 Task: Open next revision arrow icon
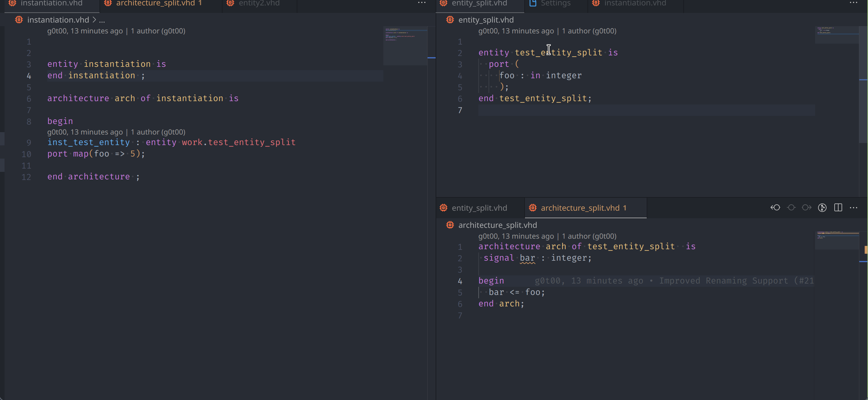pos(806,208)
